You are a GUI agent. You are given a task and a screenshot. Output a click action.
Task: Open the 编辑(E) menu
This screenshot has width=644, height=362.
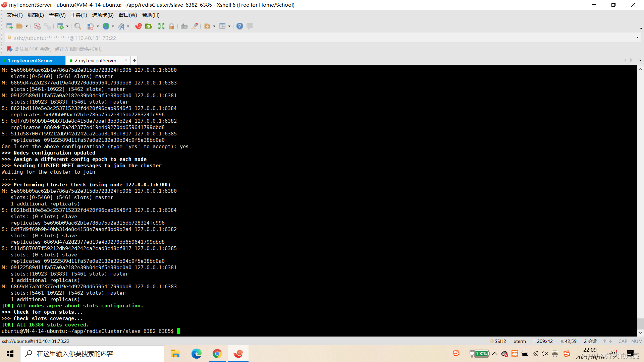(x=36, y=15)
